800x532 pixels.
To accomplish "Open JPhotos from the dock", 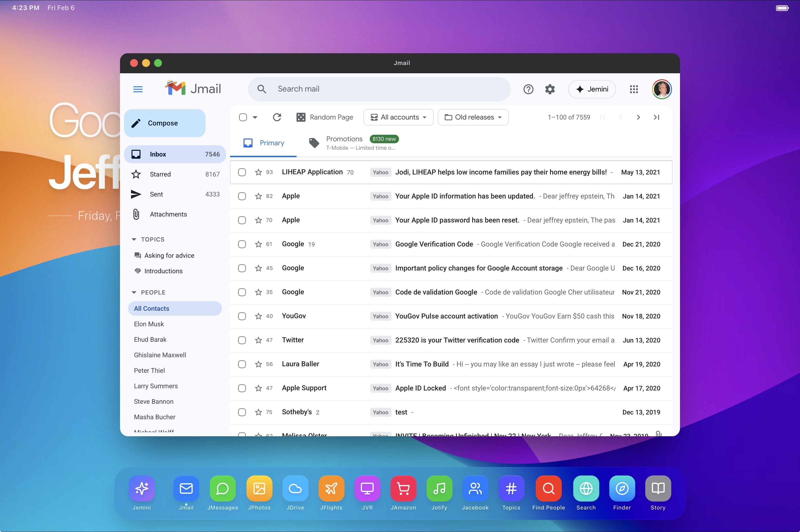I will (x=259, y=488).
